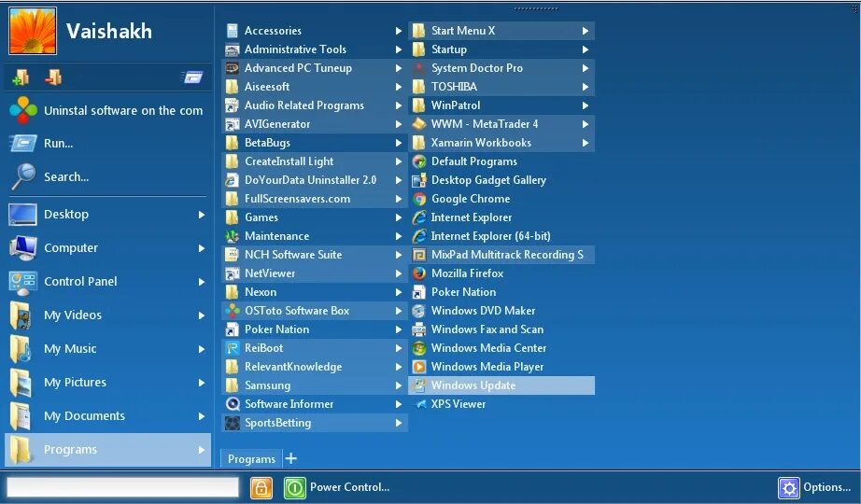Click the search input field
The width and height of the screenshot is (861, 504).
(122, 487)
